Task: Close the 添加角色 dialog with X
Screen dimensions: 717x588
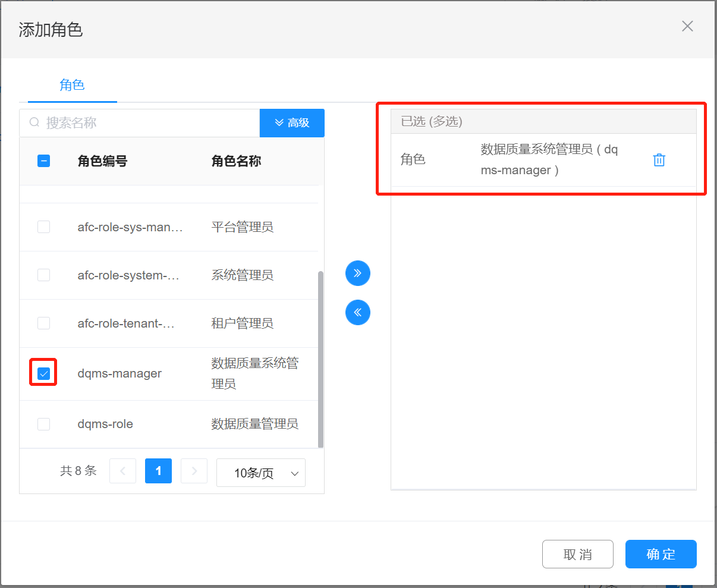Action: [x=687, y=26]
